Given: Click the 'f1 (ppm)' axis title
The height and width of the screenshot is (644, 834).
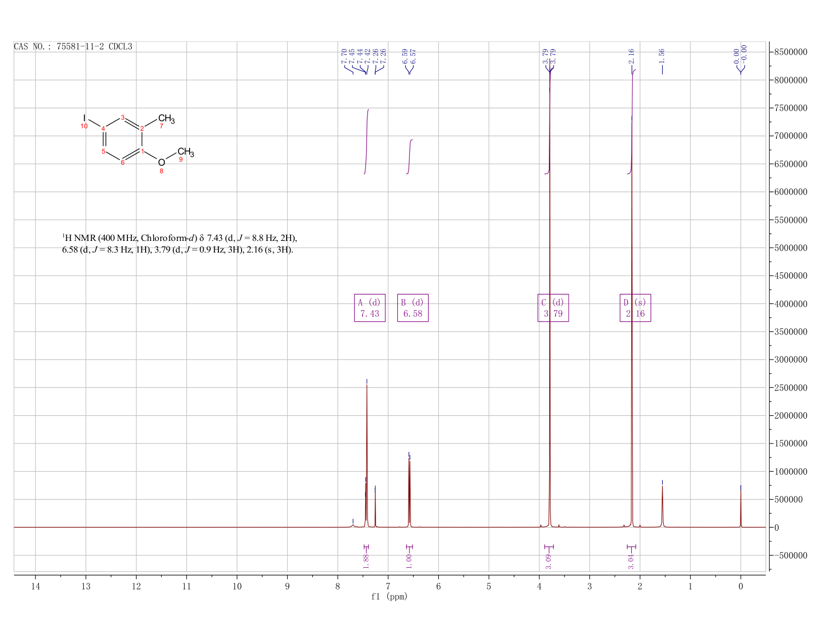Looking at the screenshot, I should tap(389, 597).
